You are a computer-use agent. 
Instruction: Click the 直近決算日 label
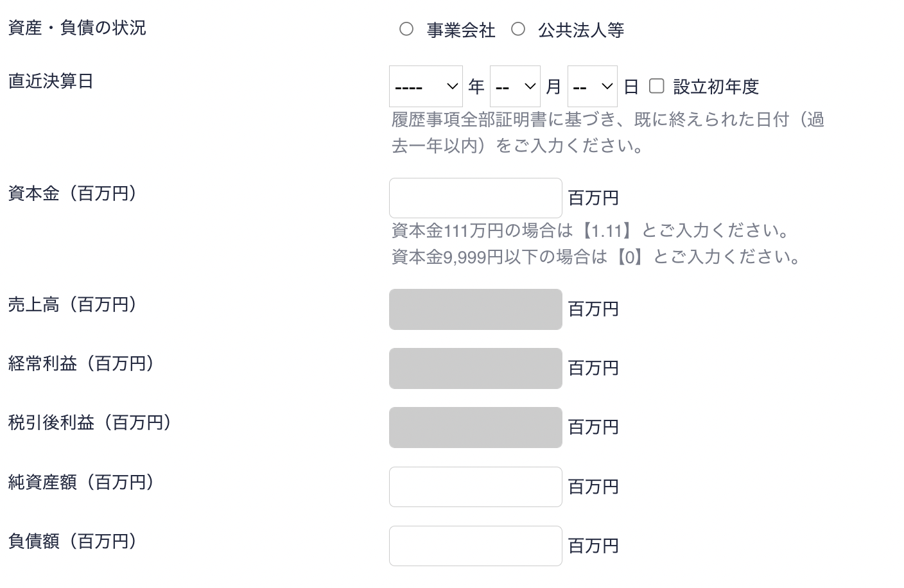[51, 81]
